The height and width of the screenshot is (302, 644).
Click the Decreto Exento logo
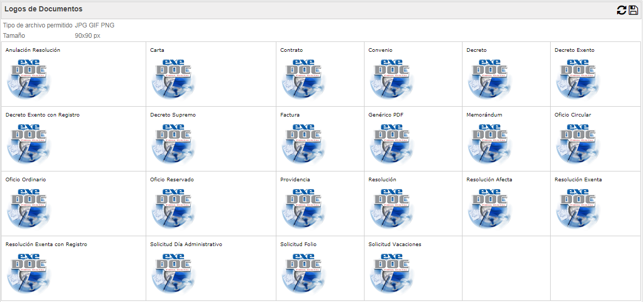[578, 79]
